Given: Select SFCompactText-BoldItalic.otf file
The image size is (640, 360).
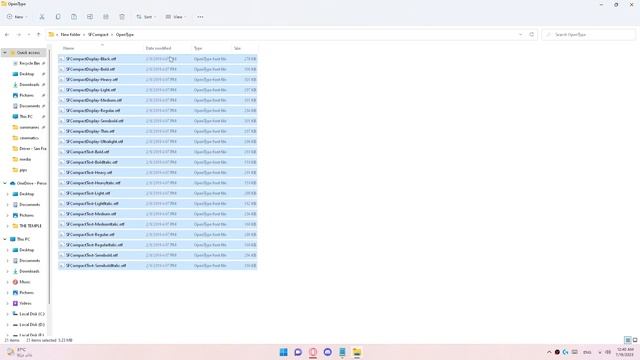Looking at the screenshot, I should [x=158, y=162].
